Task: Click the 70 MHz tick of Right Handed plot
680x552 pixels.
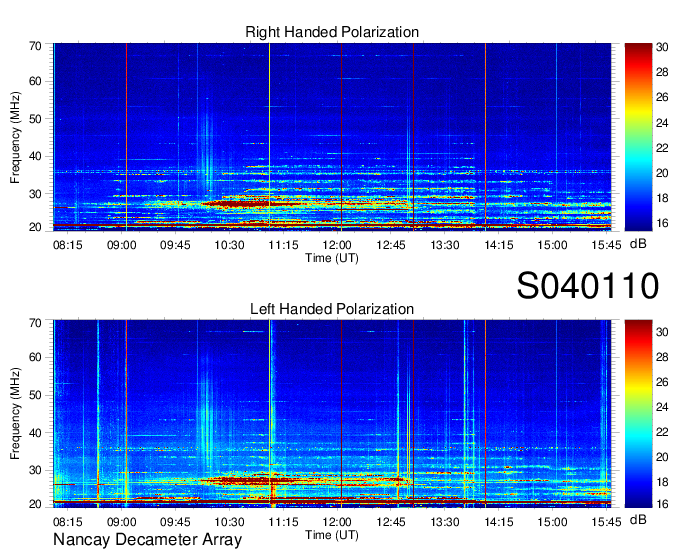Action: [36, 46]
